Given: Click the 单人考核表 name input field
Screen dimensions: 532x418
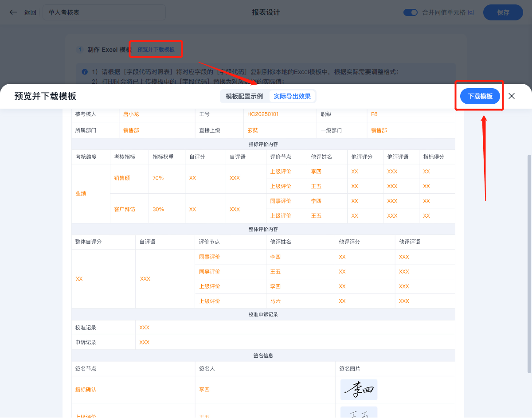Looking at the screenshot, I should [104, 12].
